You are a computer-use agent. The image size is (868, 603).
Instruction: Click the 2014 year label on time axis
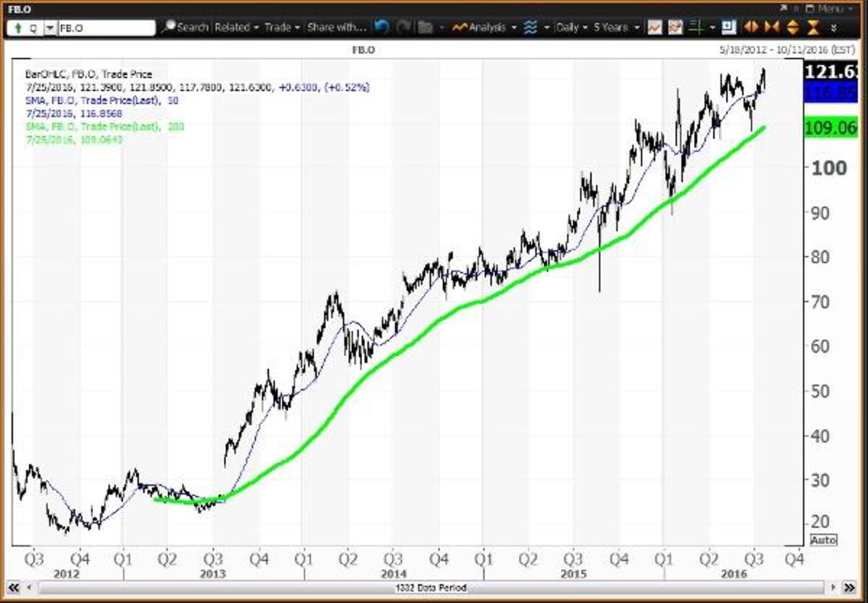pyautogui.click(x=393, y=573)
